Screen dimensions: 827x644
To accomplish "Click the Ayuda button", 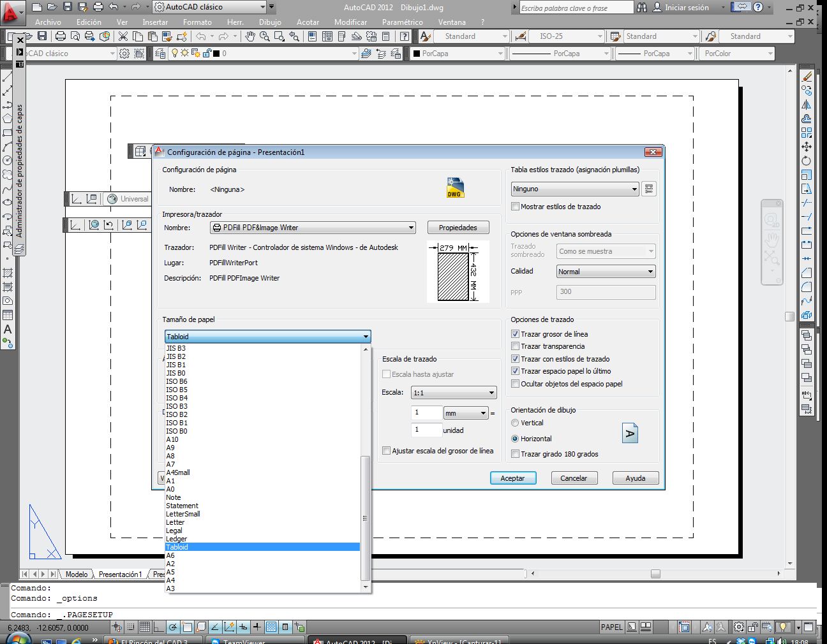I will pos(635,478).
